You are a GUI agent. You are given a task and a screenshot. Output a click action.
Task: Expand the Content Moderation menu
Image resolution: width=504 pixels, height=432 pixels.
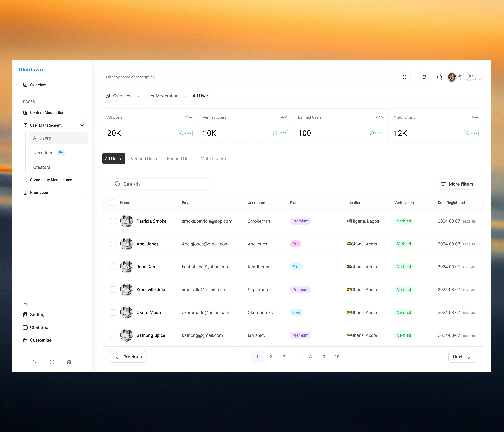pyautogui.click(x=82, y=113)
